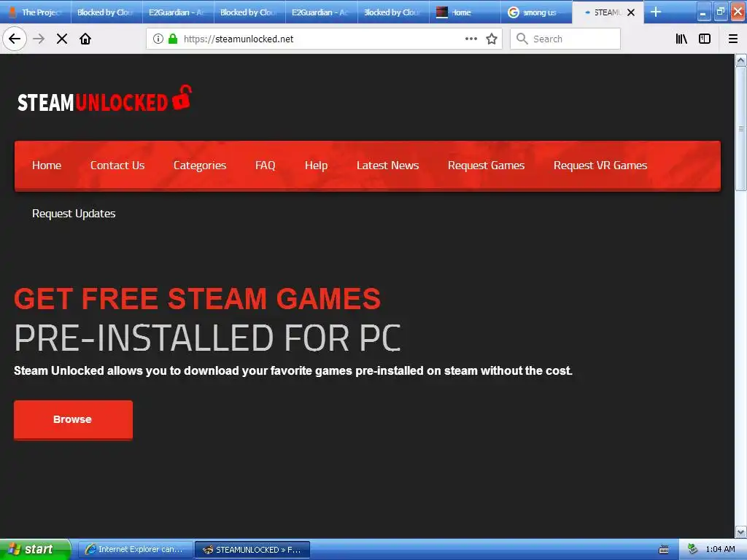The image size is (747, 560).
Task: Show site information icon in address bar
Action: (158, 39)
